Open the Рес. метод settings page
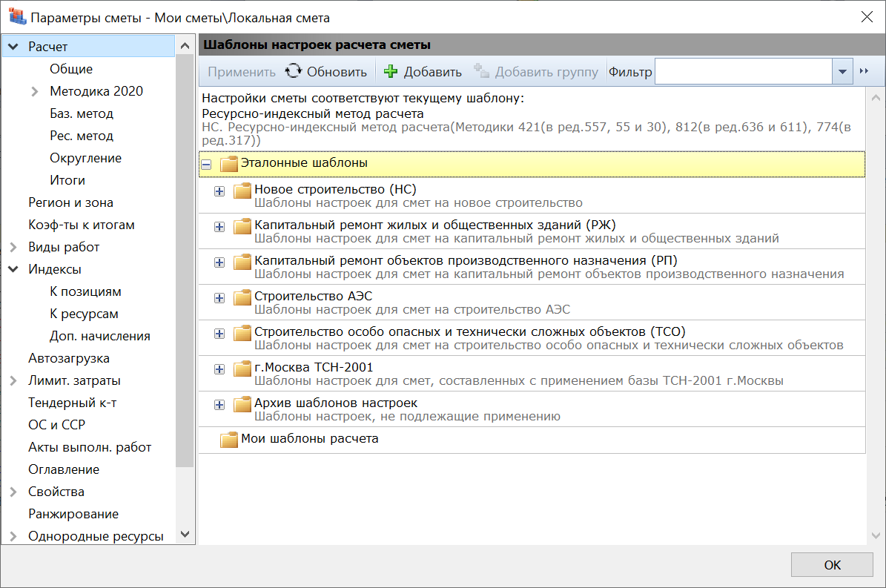This screenshot has width=886, height=588. point(82,136)
